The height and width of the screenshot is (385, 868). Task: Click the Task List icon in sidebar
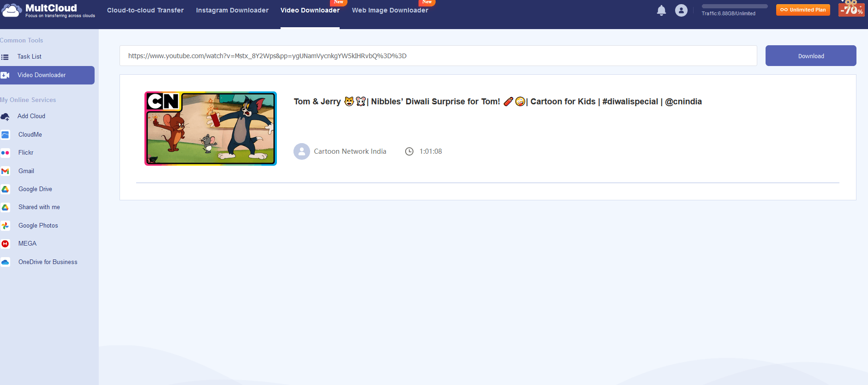(5, 57)
